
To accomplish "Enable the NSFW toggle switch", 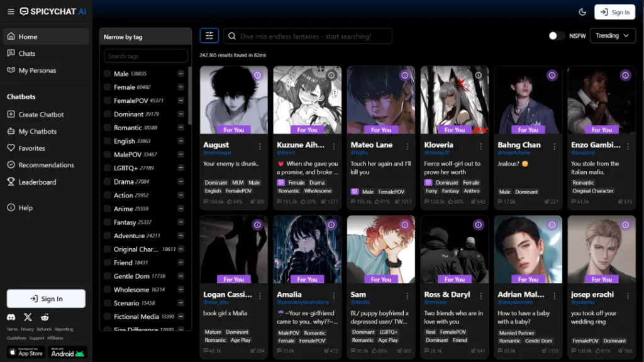I will tap(556, 36).
